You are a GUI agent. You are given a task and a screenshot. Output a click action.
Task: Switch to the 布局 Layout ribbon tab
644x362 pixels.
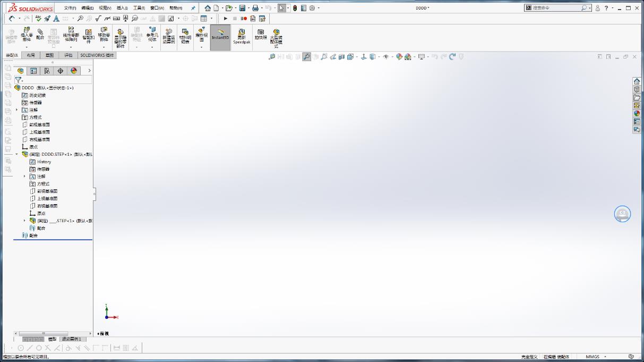click(x=31, y=55)
